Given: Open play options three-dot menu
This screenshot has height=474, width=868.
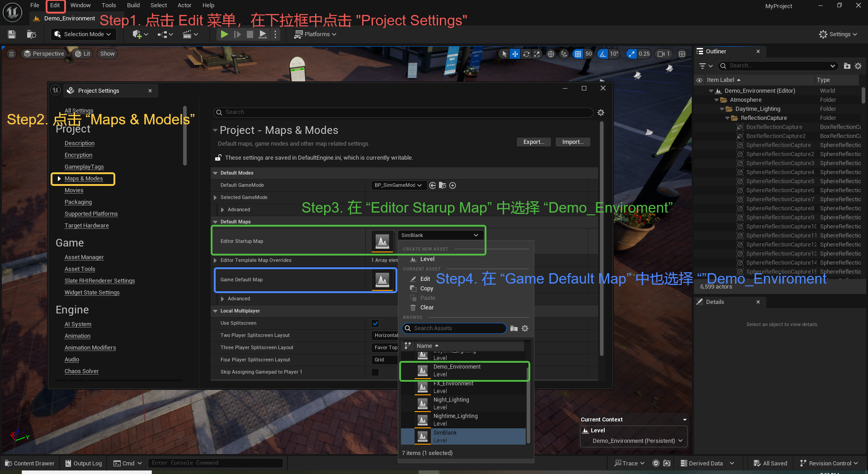Looking at the screenshot, I should [x=275, y=34].
